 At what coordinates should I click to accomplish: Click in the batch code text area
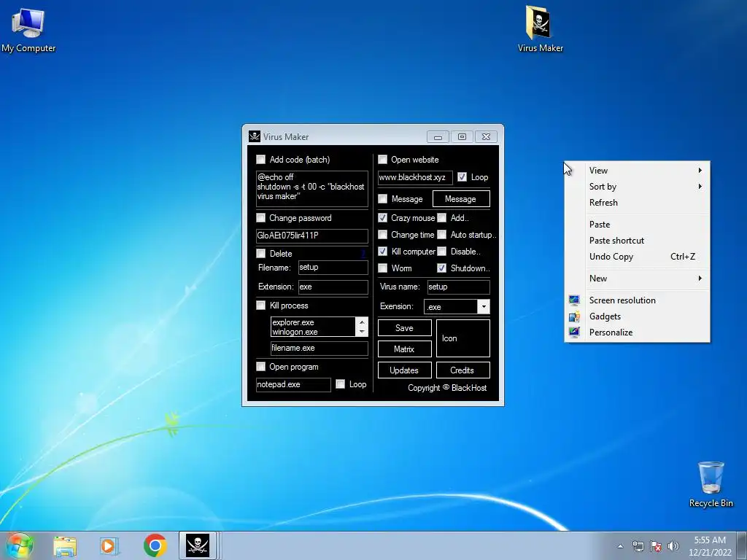(x=312, y=189)
